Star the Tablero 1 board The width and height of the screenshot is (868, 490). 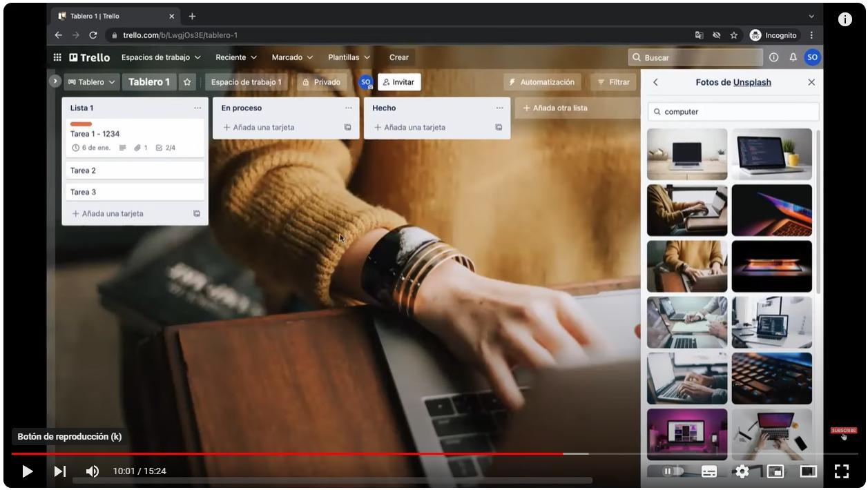coord(186,82)
